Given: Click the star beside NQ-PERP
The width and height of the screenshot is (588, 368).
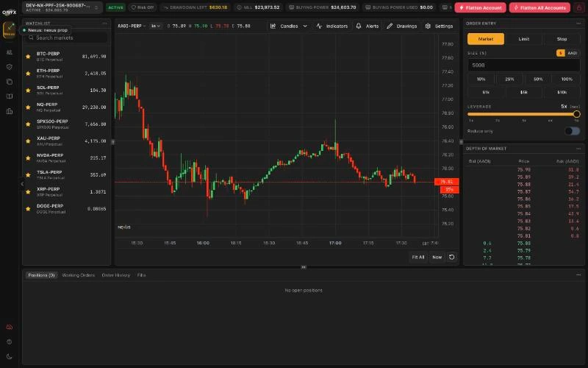Looking at the screenshot, I should pyautogui.click(x=28, y=107).
